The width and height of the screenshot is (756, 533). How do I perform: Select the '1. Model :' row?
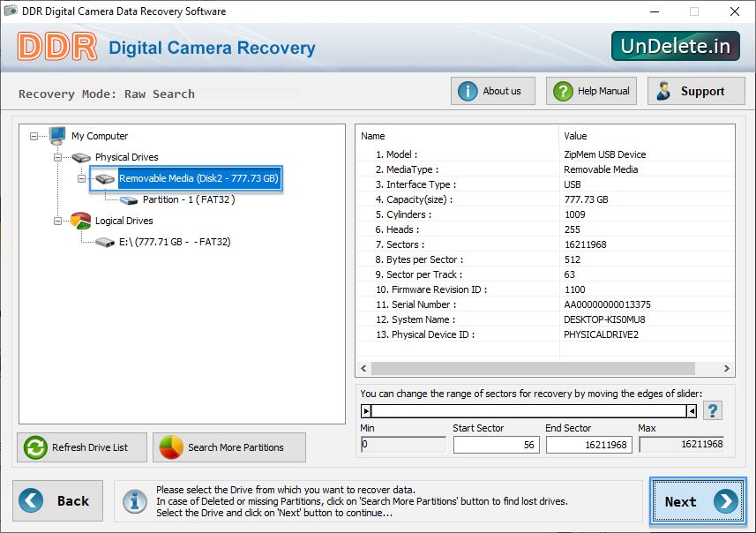point(545,154)
